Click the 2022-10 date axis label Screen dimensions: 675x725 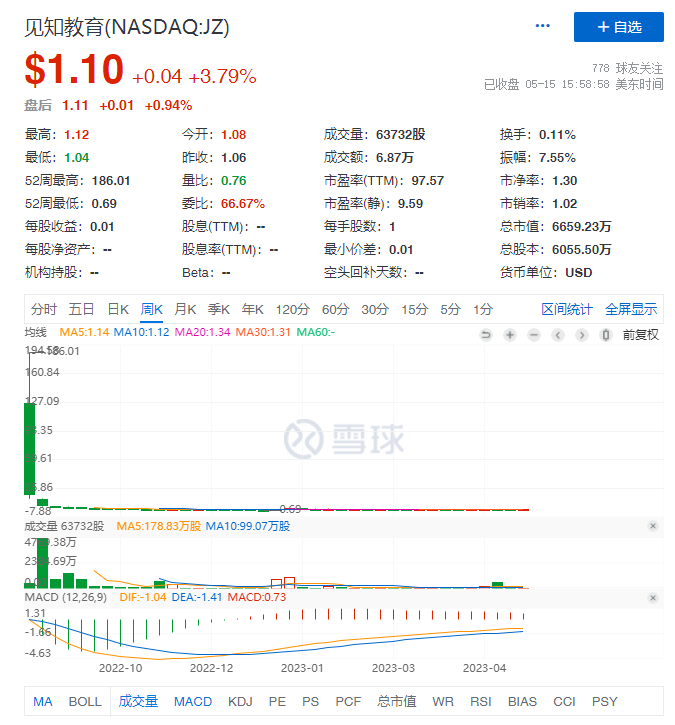pos(120,668)
